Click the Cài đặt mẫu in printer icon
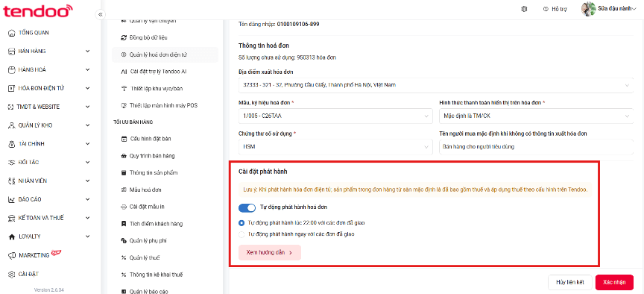 click(124, 207)
